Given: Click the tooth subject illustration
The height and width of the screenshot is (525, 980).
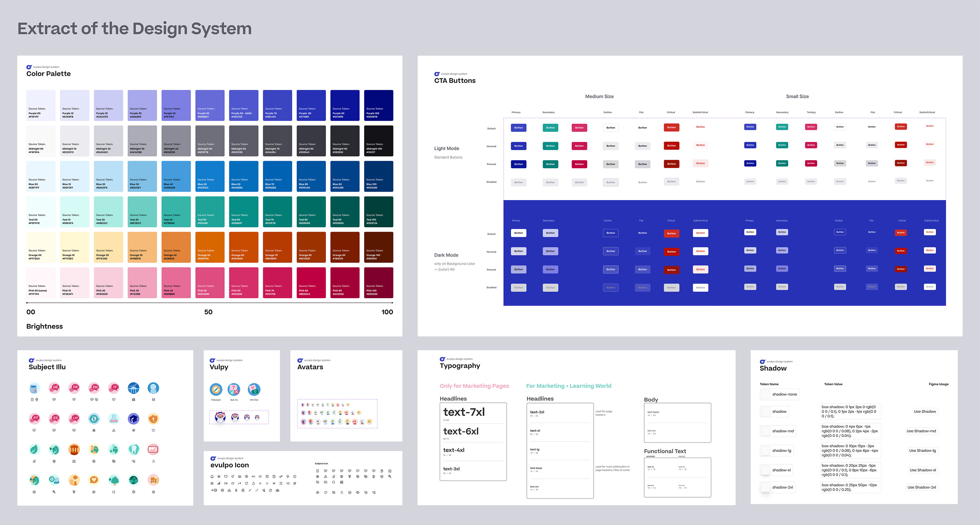Looking at the screenshot, I should 133,449.
